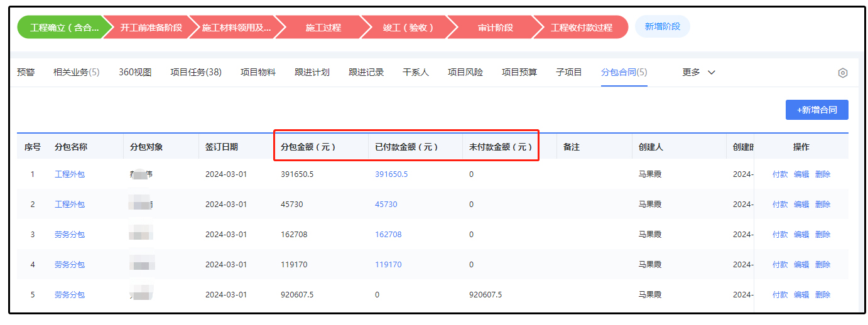Click the settings gear icon at tab row
This screenshot has height=325, width=868.
pyautogui.click(x=842, y=73)
